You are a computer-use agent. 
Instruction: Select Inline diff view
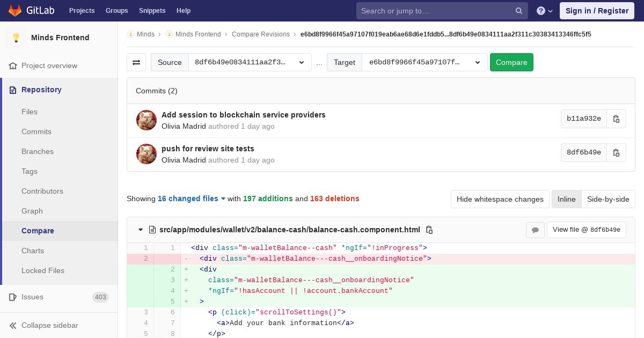(x=566, y=199)
